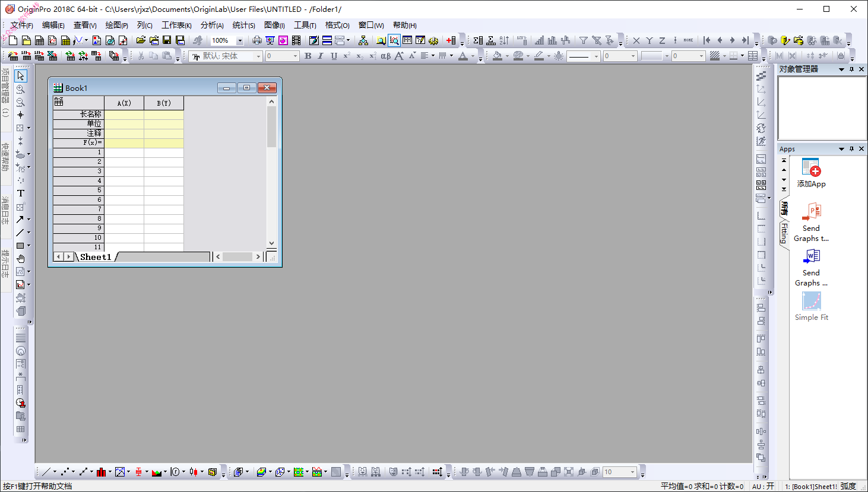
Task: Open the bottom toolbar size dropdown showing 10
Action: coord(633,472)
